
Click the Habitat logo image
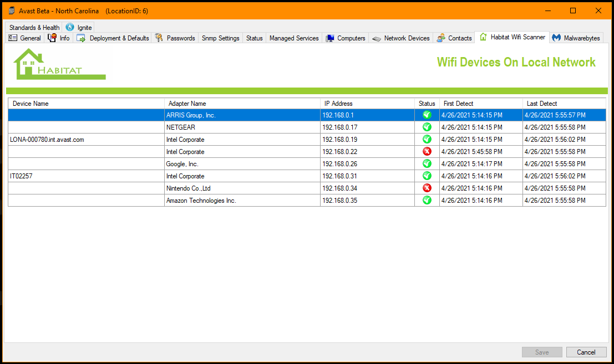[59, 64]
